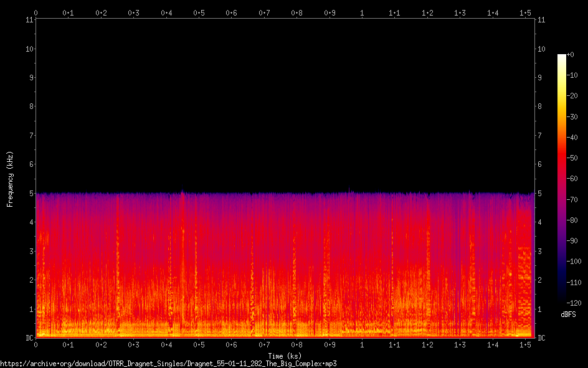
Task: Click the 5 tick on right frequency axis
Action: 539,194
